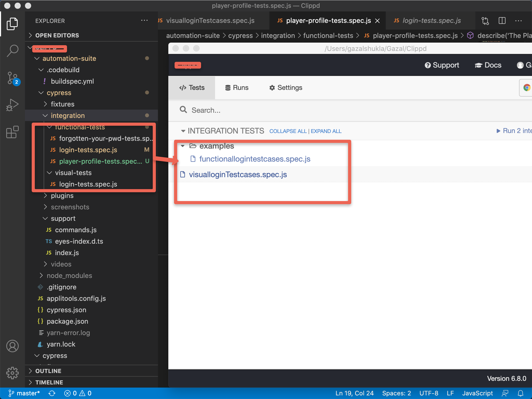Open errors and warnings count

pos(78,393)
